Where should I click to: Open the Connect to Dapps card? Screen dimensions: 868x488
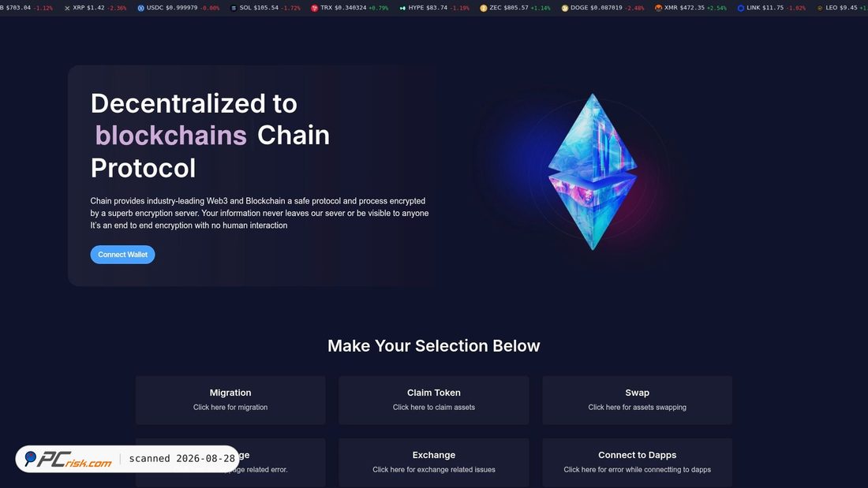[637, 463]
